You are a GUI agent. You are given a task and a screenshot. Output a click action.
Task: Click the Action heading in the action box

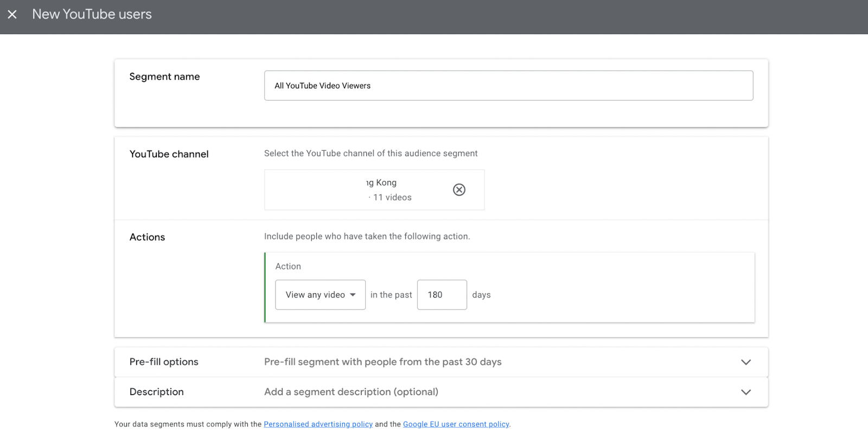(288, 266)
